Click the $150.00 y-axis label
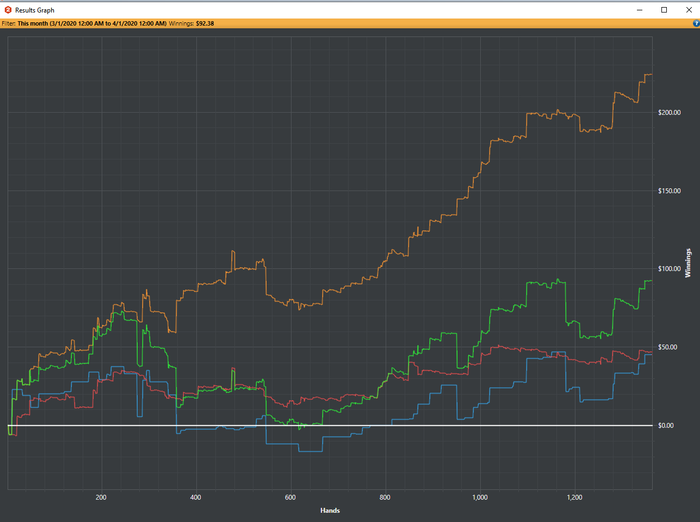Viewport: 700px width, 522px height. click(x=669, y=191)
